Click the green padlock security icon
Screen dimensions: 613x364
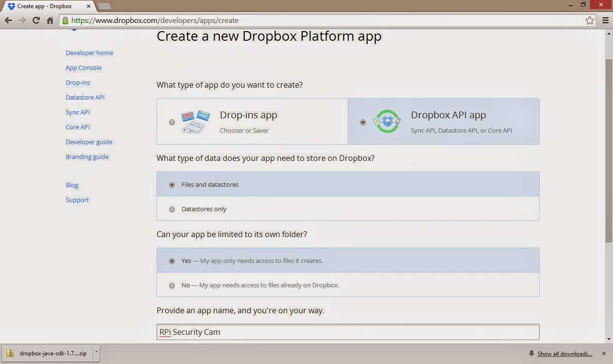pyautogui.click(x=65, y=20)
